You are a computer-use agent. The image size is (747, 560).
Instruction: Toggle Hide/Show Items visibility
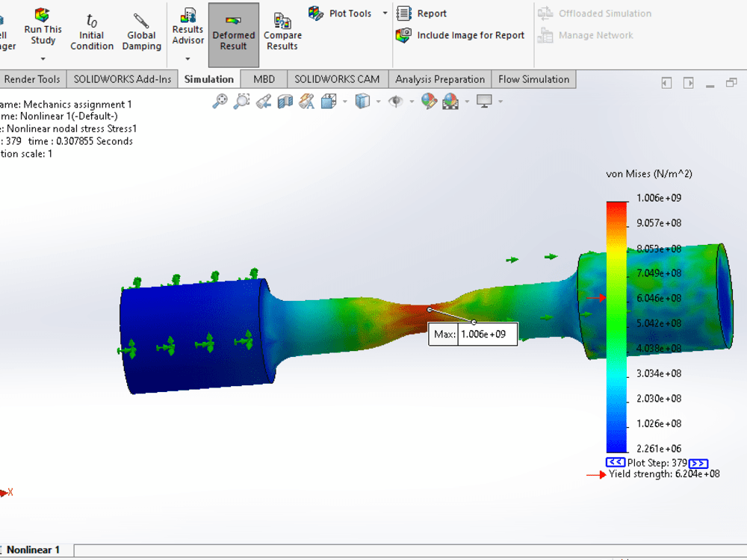tap(394, 101)
